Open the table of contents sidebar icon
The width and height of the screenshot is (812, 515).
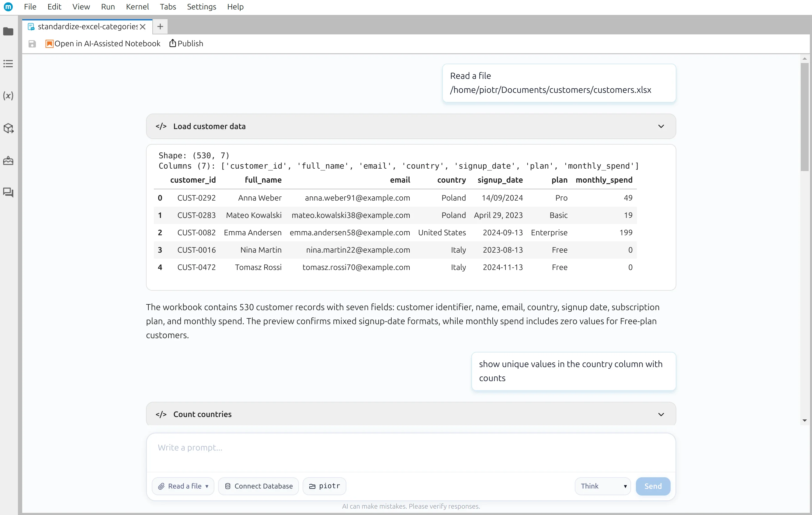point(8,64)
